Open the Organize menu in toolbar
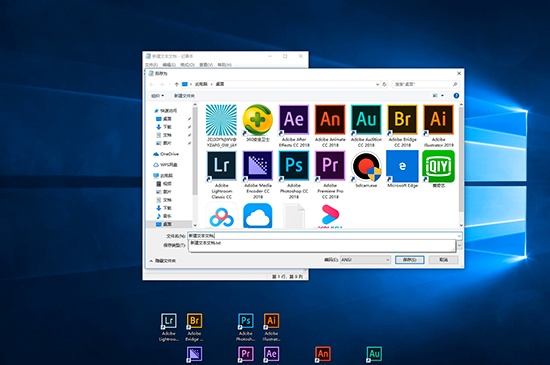Screen dimensions: 550x365 pos(157,96)
